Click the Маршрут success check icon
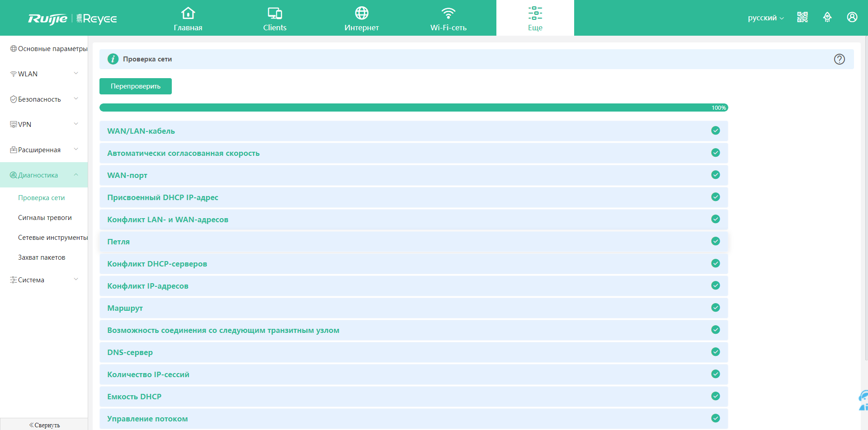 point(716,308)
